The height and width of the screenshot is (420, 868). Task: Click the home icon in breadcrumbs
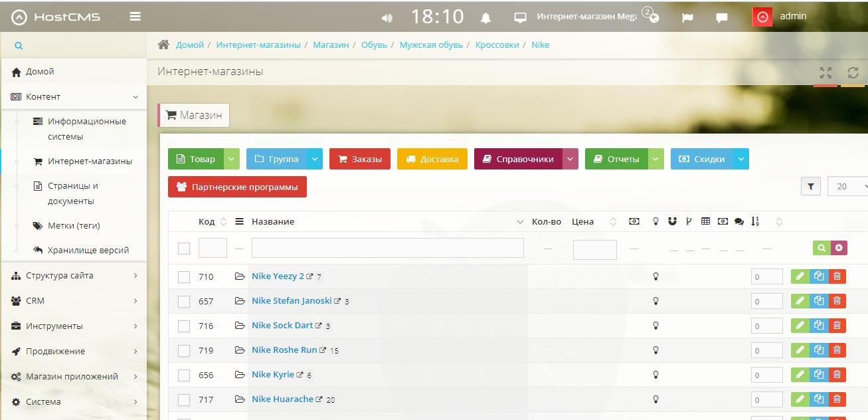pyautogui.click(x=163, y=45)
